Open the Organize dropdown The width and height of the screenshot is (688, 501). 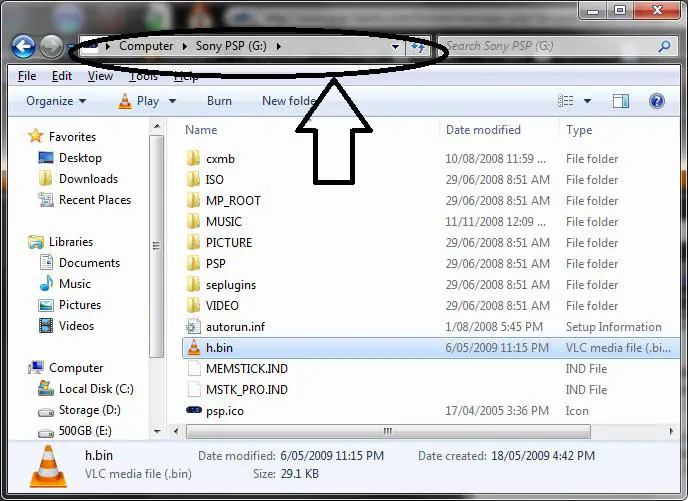click(x=56, y=101)
